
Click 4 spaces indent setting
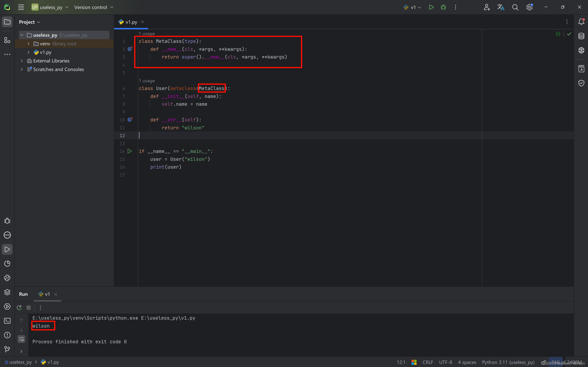[467, 362]
